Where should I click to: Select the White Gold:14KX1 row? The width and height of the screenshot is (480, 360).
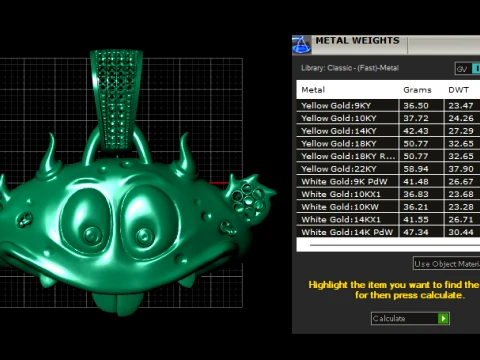pos(388,220)
